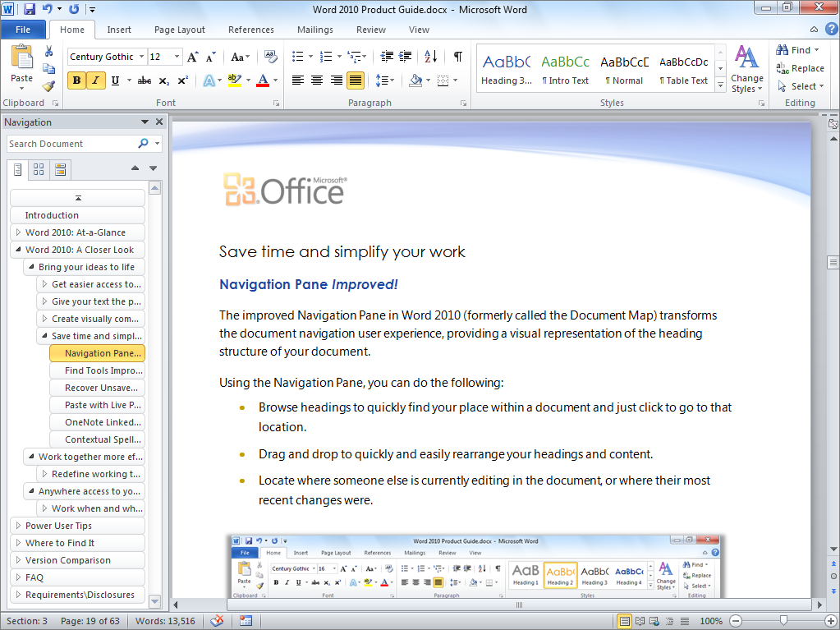Toggle Italic formatting
840x630 pixels.
[x=96, y=80]
